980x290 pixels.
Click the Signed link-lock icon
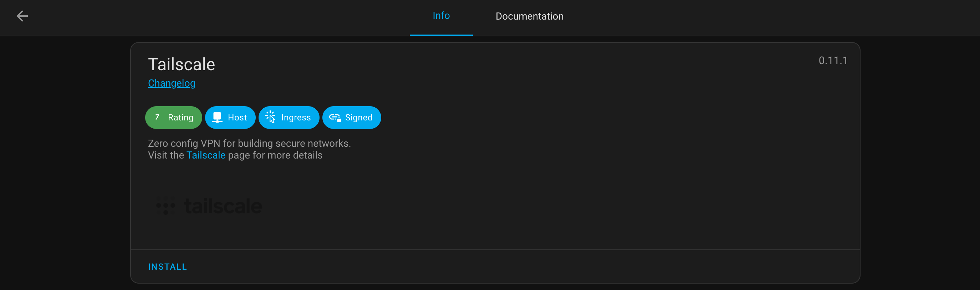click(335, 118)
